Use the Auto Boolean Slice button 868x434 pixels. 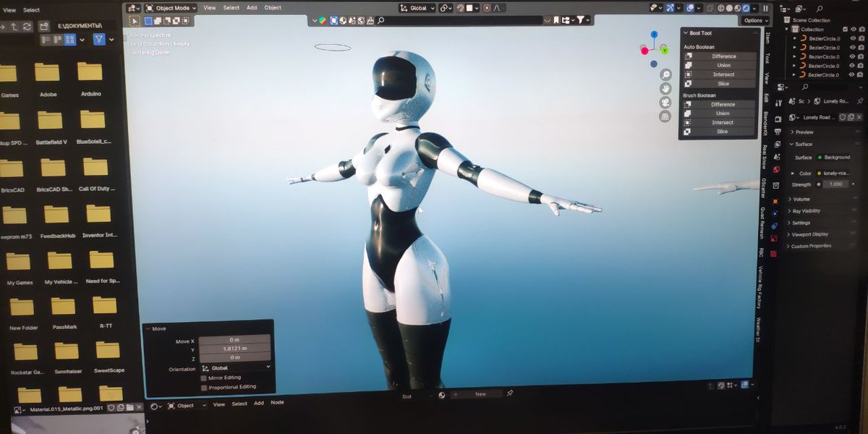click(720, 84)
